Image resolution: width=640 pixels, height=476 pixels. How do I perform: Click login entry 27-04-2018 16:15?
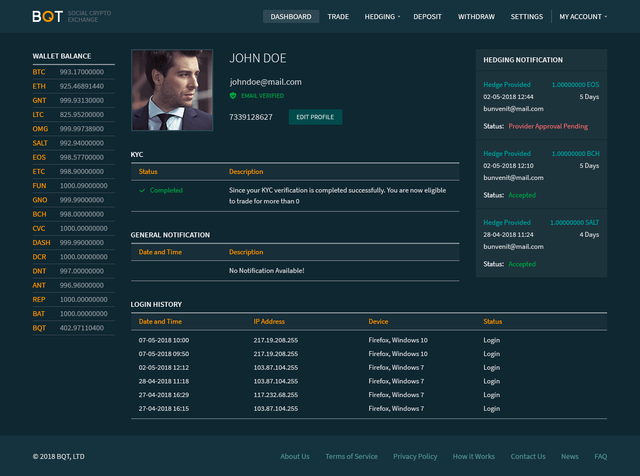pos(164,409)
